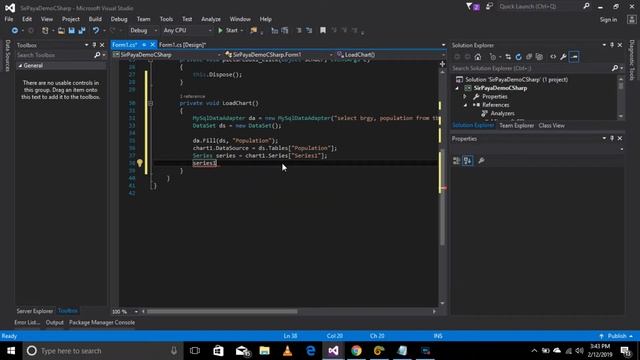Toggle the Preview Selected Items button
Image resolution: width=640 pixels, height=360 pixels.
574,57
